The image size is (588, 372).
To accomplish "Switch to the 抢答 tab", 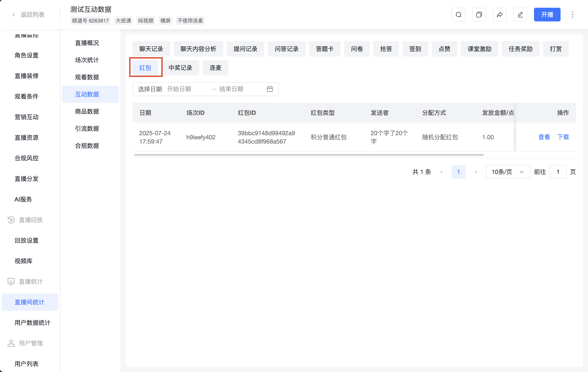I will [x=386, y=49].
